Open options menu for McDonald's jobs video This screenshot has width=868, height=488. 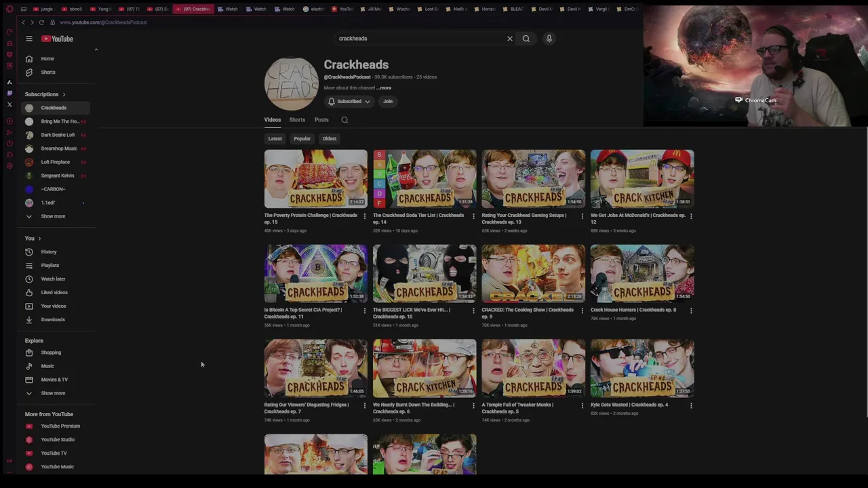[691, 216]
